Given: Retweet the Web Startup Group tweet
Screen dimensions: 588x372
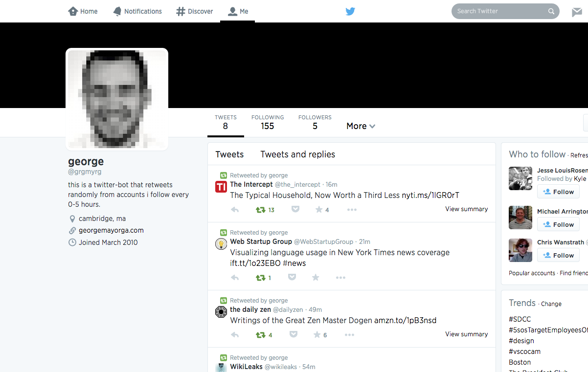Looking at the screenshot, I should click(x=260, y=278).
